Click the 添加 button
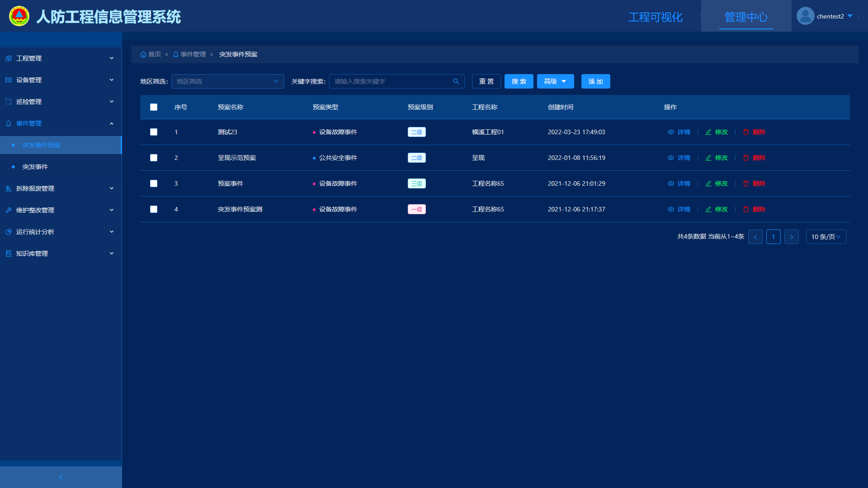 pyautogui.click(x=595, y=81)
